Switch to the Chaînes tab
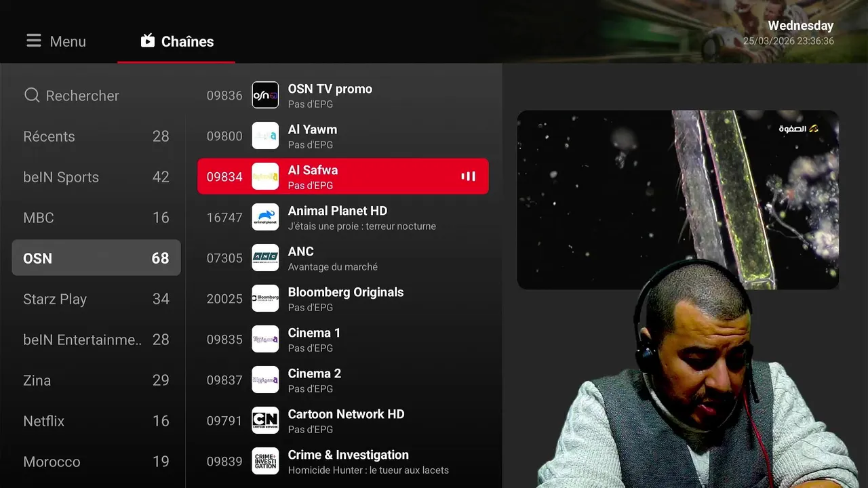Image resolution: width=868 pixels, height=488 pixels. point(176,41)
